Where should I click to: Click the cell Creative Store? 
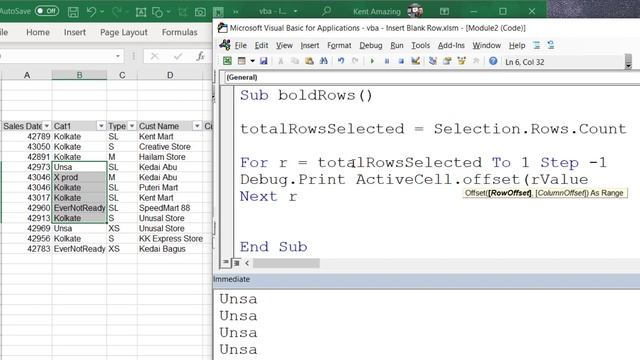click(170, 147)
